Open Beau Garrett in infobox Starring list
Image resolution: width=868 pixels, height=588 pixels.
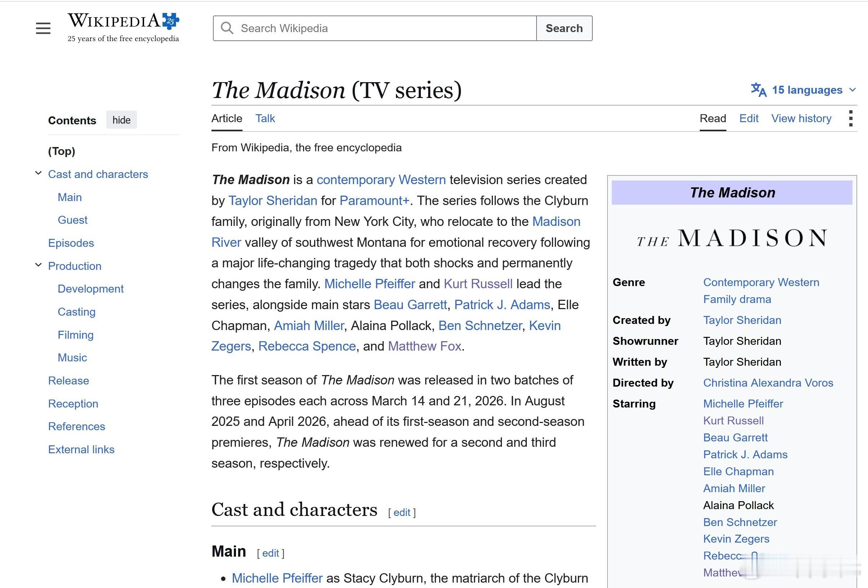[x=735, y=437]
